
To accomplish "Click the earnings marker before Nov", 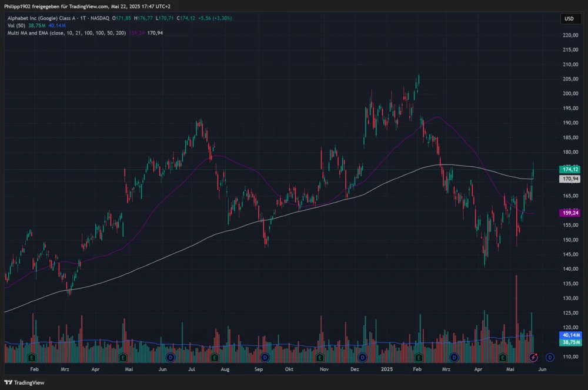I will (x=318, y=357).
